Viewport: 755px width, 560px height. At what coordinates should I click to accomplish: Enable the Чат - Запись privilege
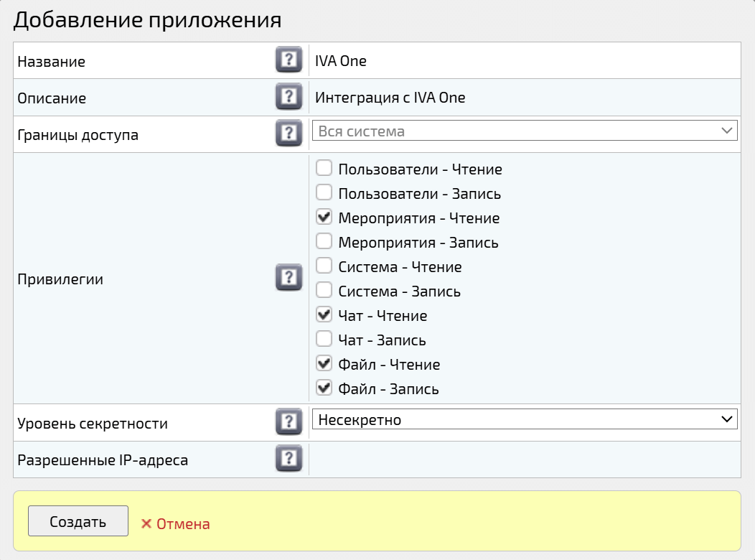[324, 338]
